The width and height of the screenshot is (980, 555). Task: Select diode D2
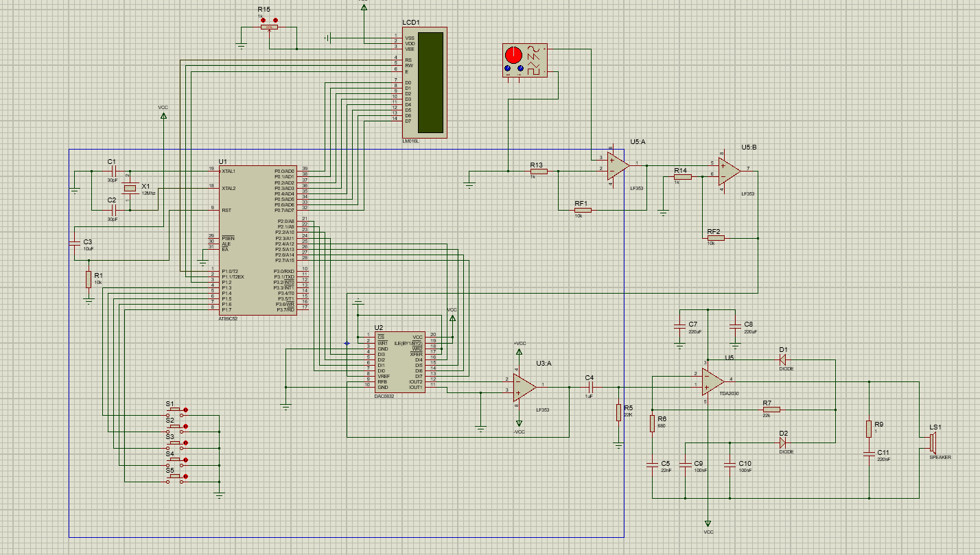click(783, 442)
